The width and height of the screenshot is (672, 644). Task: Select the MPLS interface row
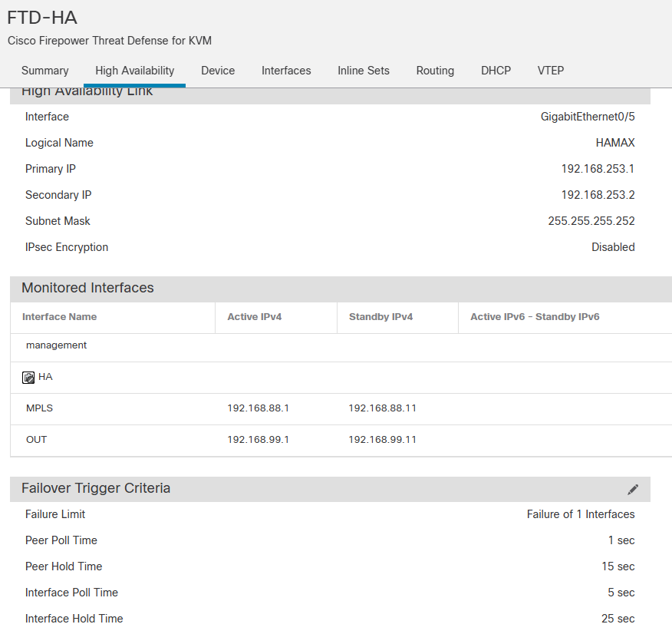pyautogui.click(x=341, y=408)
